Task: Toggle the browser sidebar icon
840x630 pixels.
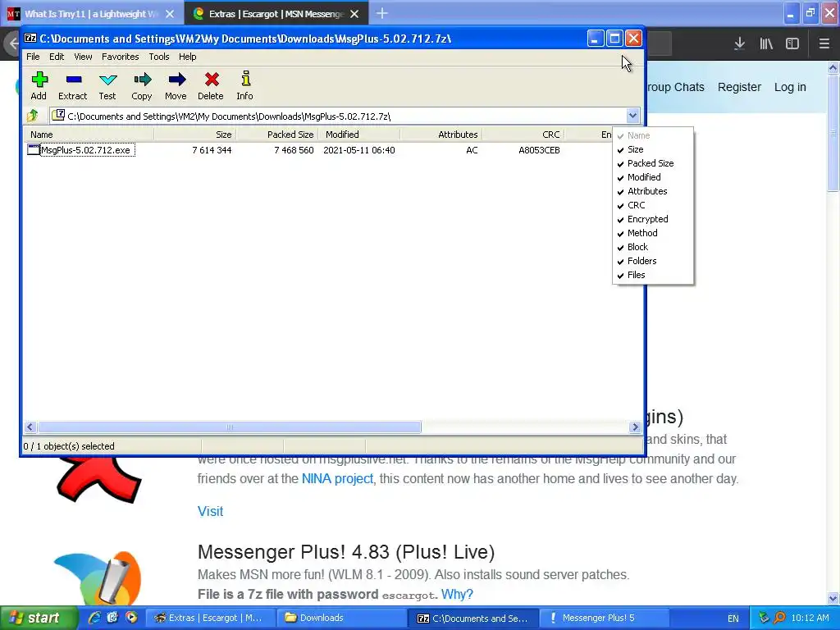Action: [792, 44]
